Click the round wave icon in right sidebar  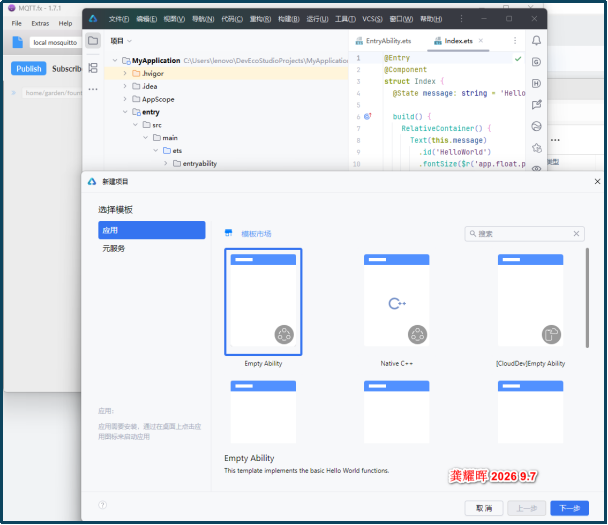pyautogui.click(x=536, y=126)
